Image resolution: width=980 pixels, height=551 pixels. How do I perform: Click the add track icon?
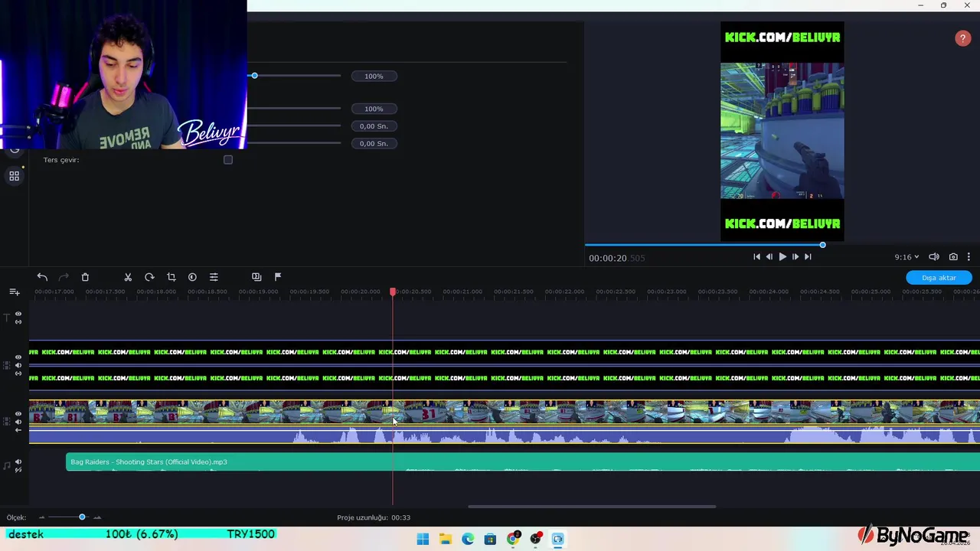click(14, 292)
